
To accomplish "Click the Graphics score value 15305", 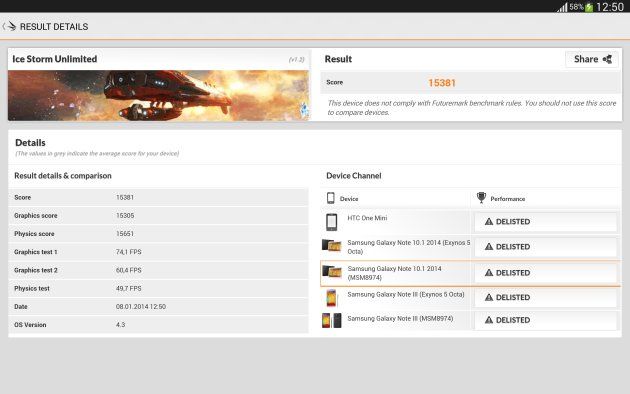I will (x=125, y=216).
